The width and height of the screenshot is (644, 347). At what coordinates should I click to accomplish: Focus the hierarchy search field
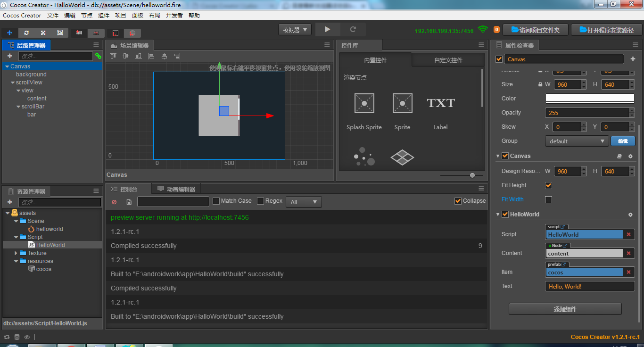coord(55,56)
